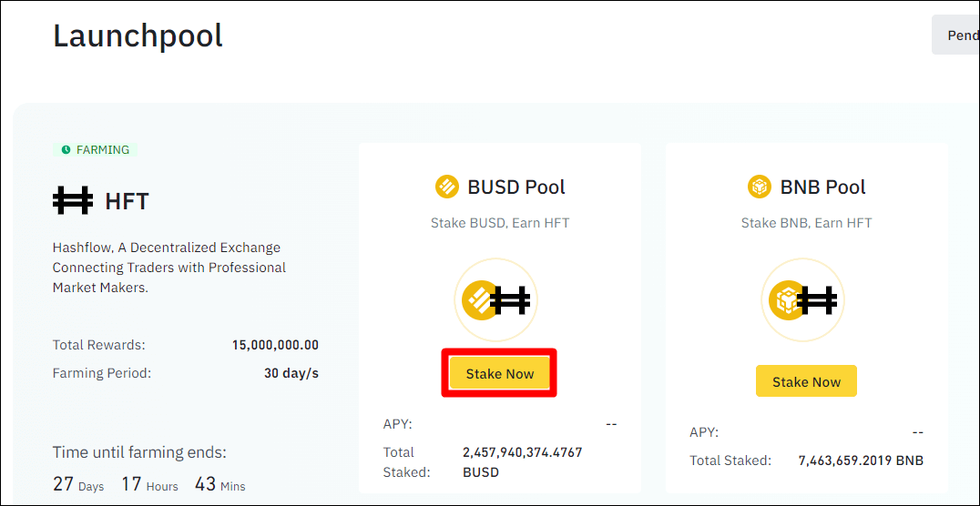Click the BNB coin icon beside BNB Pool

tap(760, 187)
